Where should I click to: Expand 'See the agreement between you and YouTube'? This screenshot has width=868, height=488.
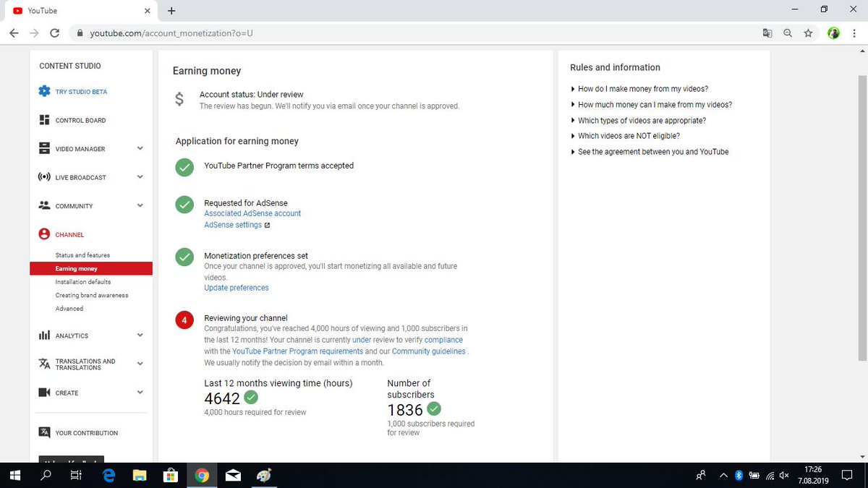pyautogui.click(x=650, y=152)
